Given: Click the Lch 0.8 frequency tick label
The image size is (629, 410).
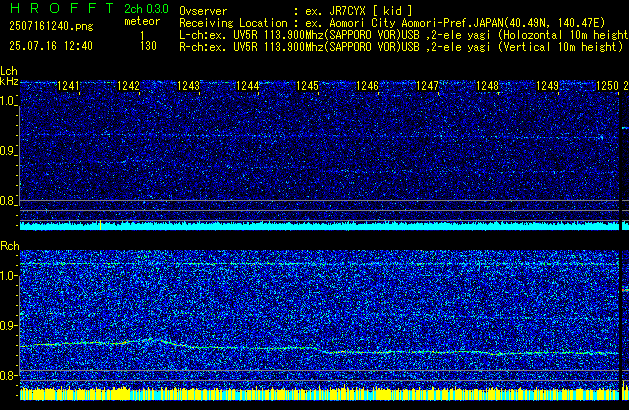Looking at the screenshot, I should (x=8, y=201).
